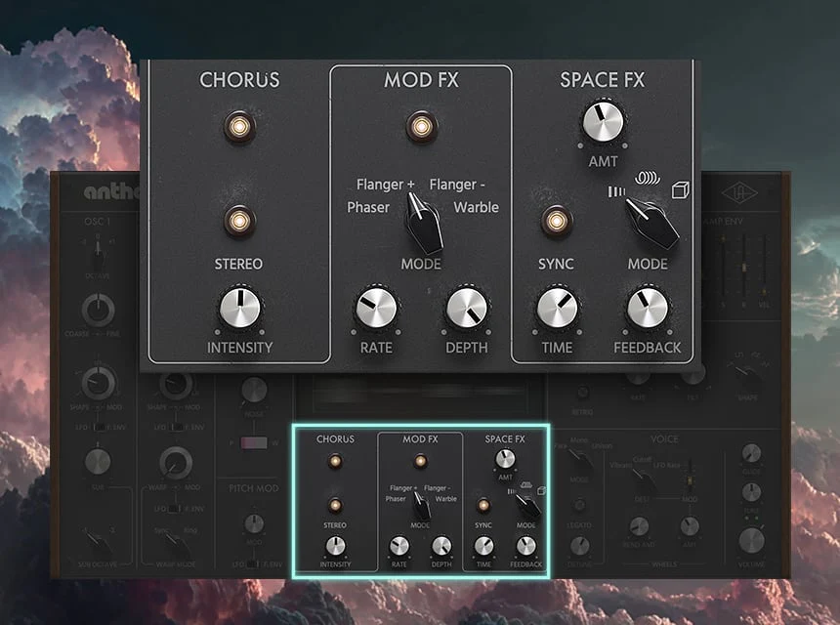The image size is (840, 625).
Task: Click the Glide knob on the right side
Action: pyautogui.click(x=751, y=453)
